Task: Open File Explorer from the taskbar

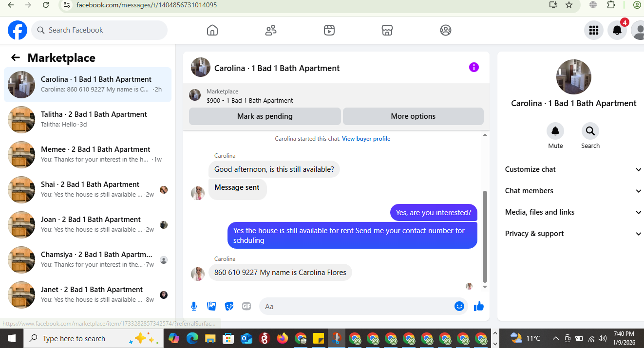Action: click(x=210, y=338)
